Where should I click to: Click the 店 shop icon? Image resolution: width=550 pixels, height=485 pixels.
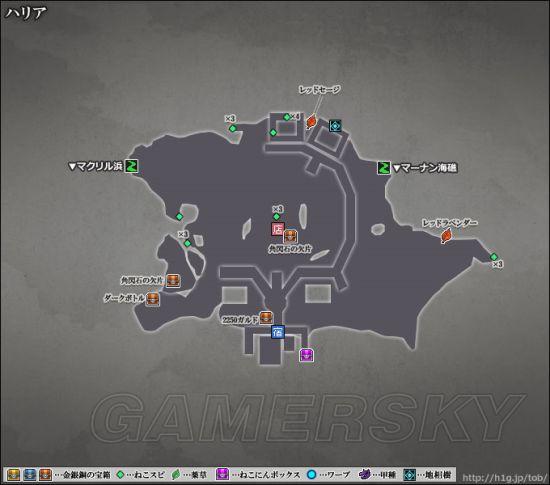[x=277, y=229]
